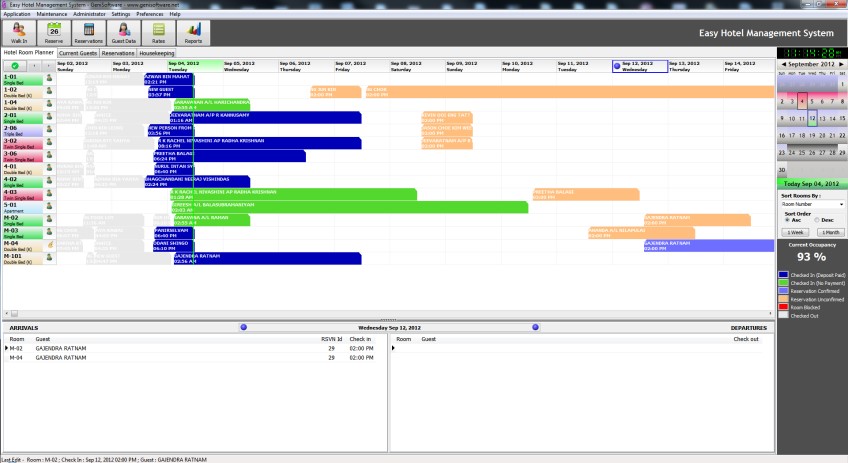Open the Guest Data icon
This screenshot has width=848, height=463.
coord(124,32)
